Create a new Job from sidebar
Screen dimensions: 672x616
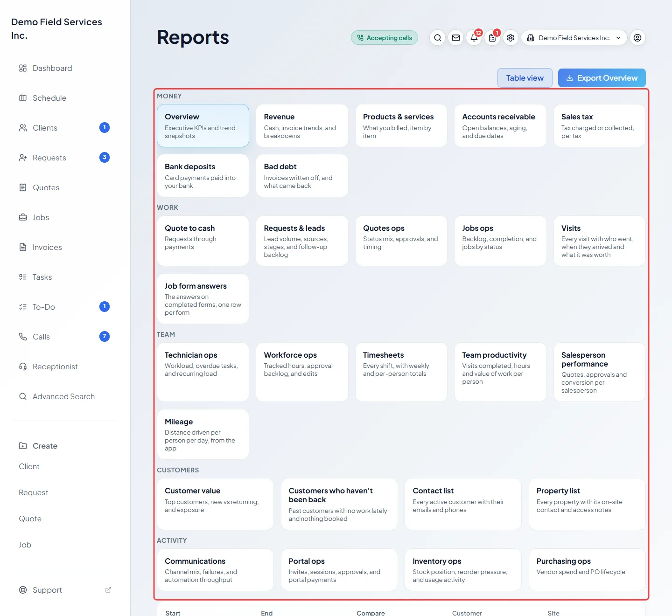tap(25, 545)
